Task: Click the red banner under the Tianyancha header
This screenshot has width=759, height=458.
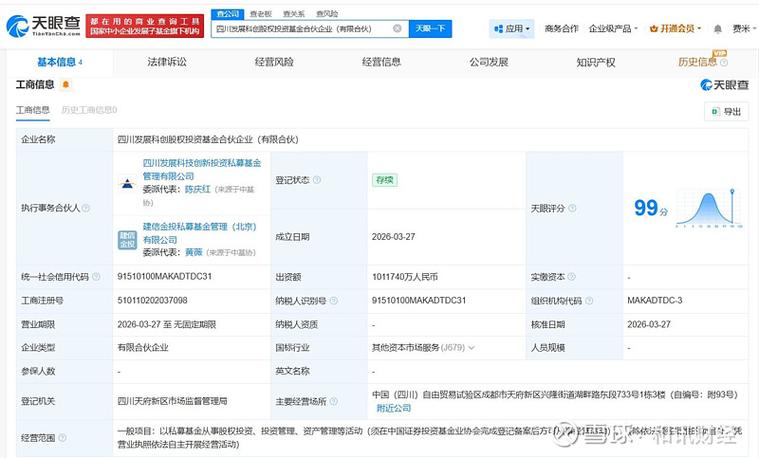Action: click(145, 26)
